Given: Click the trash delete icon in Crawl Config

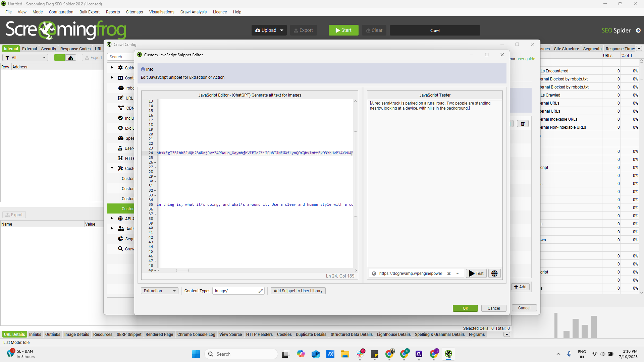Looking at the screenshot, I should pyautogui.click(x=523, y=124).
